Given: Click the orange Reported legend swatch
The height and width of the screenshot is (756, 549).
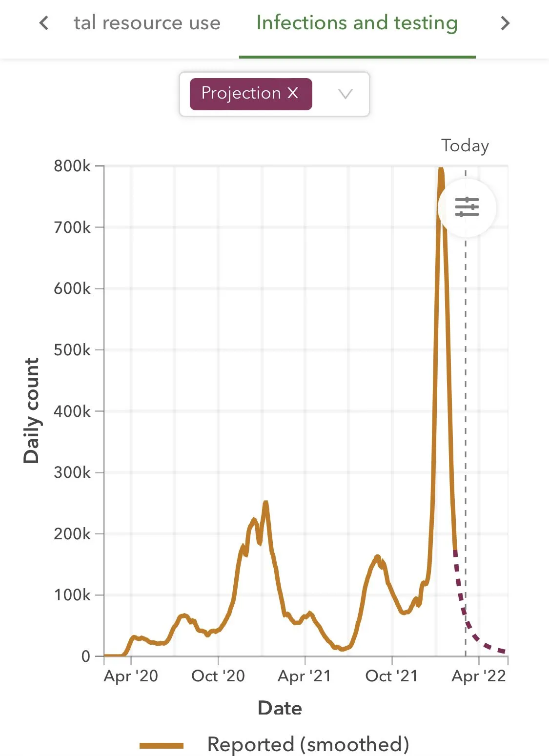Looking at the screenshot, I should coord(162,745).
